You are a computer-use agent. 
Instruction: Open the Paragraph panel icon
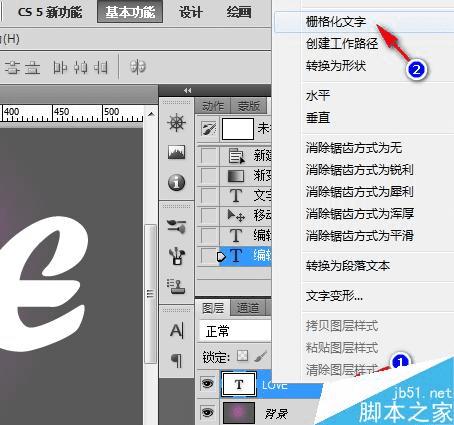177,360
